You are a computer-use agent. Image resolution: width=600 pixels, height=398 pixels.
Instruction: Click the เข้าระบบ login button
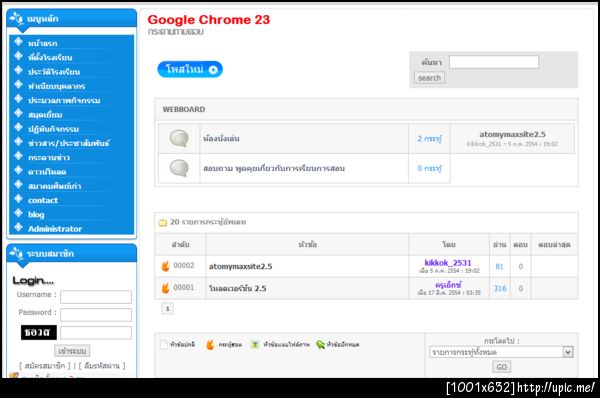click(72, 351)
